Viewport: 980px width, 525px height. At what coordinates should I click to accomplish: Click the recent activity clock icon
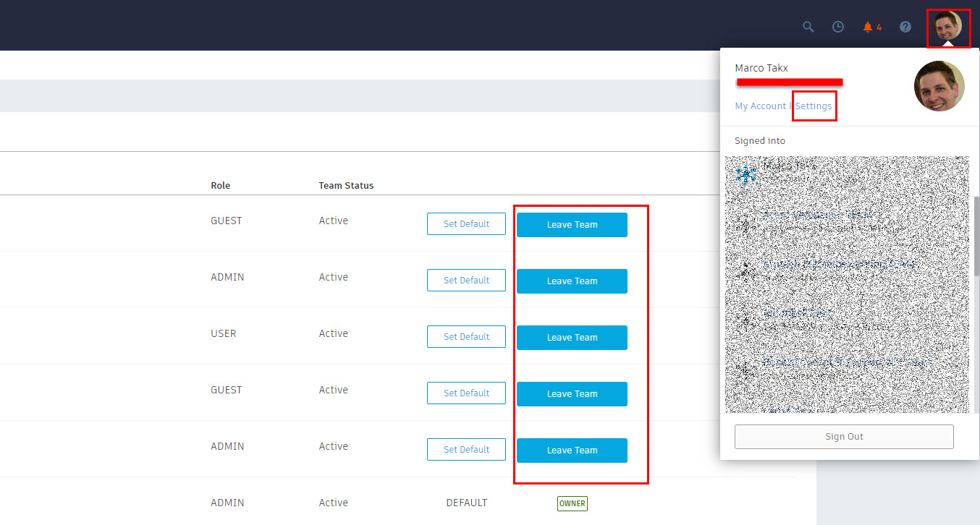click(x=837, y=27)
